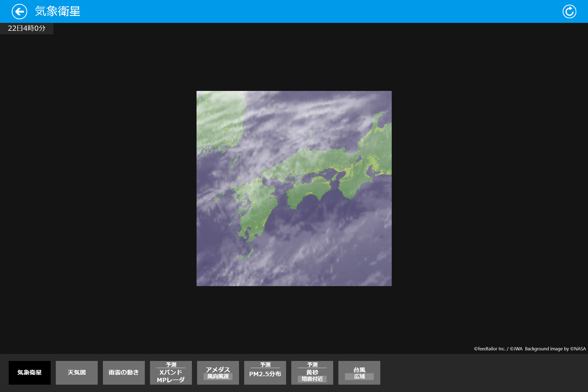Click the 風向風速 sub-label under アメダス
Image resolution: width=588 pixels, height=392 pixels.
218,376
